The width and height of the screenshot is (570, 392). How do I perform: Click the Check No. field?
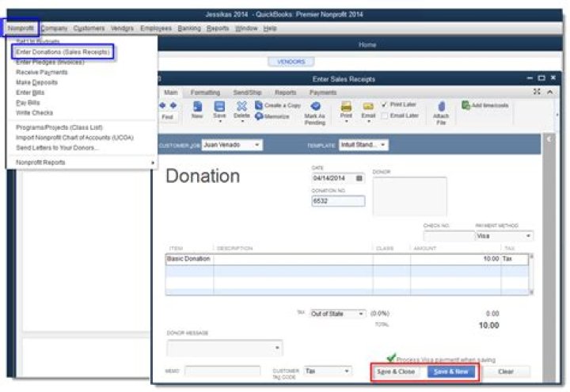(450, 236)
